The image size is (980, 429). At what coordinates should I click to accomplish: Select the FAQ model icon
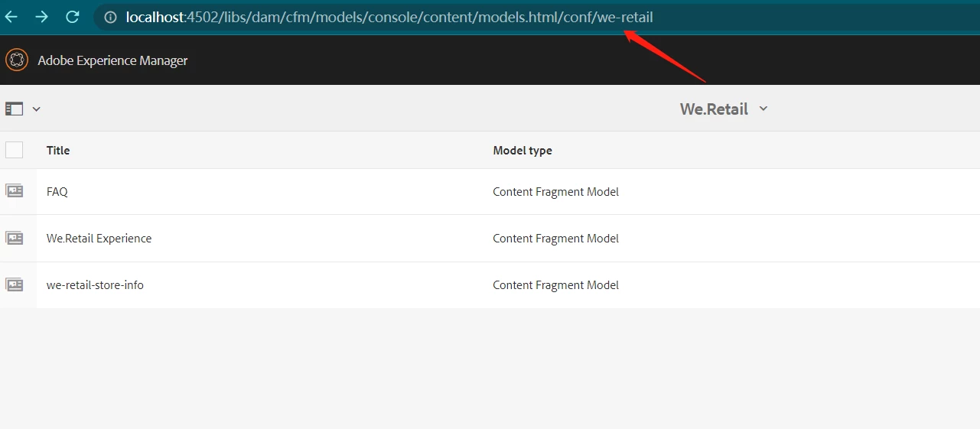pyautogui.click(x=14, y=191)
